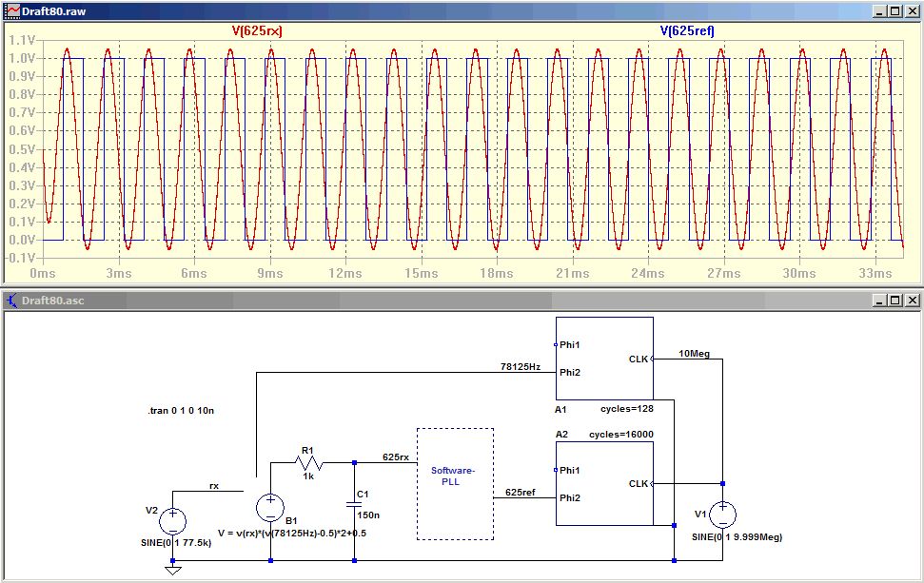This screenshot has height=583, width=924.
Task: Maximize the Draft80.raw waveform window
Action: [x=895, y=10]
